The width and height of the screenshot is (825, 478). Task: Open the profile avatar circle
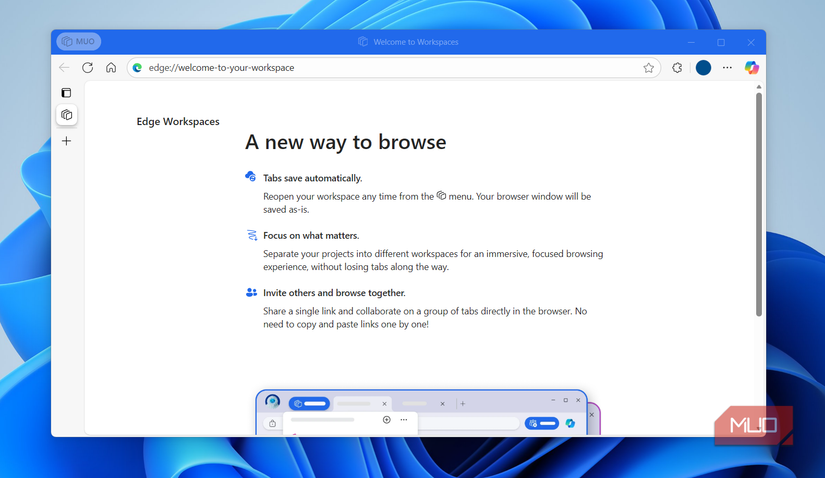pos(703,67)
